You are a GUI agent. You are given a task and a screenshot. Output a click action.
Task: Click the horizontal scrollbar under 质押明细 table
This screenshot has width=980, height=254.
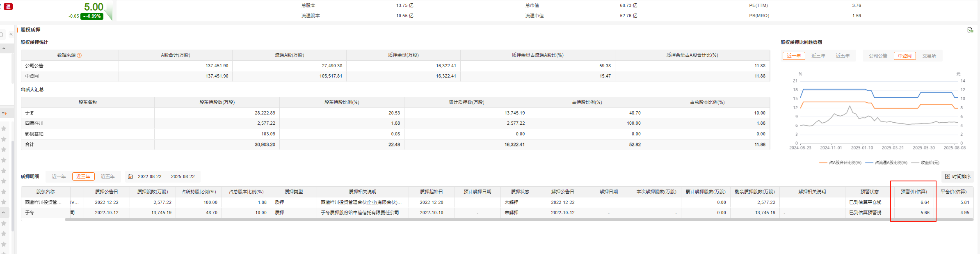tap(519, 220)
